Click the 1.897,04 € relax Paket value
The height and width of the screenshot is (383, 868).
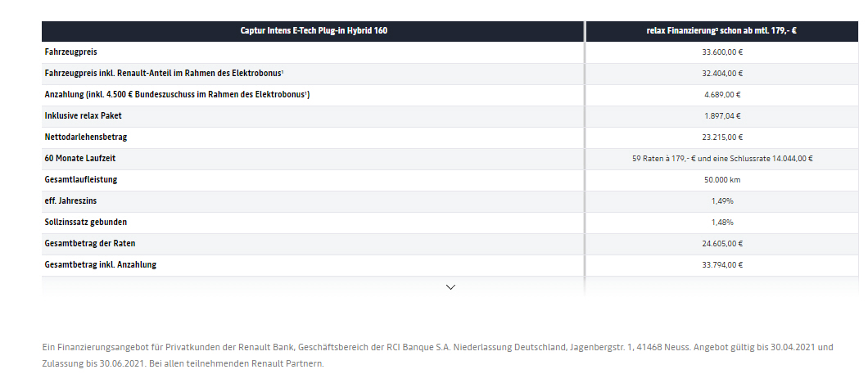pyautogui.click(x=721, y=116)
